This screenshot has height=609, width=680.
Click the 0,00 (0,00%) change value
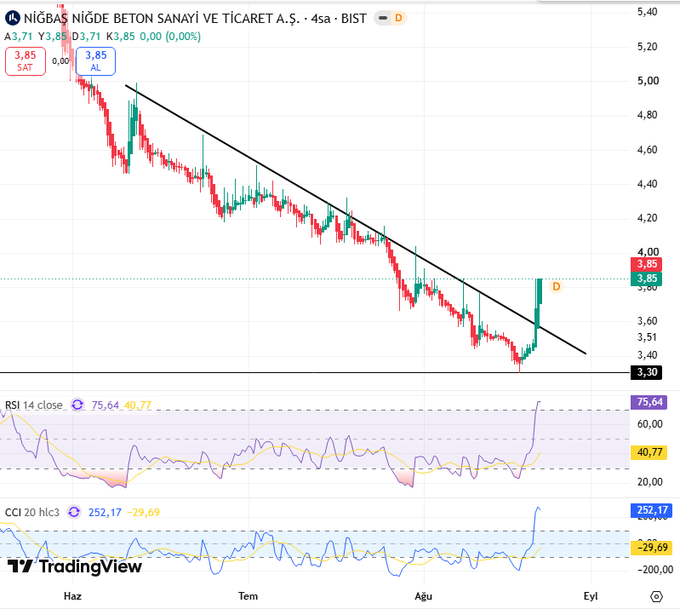tap(170, 36)
